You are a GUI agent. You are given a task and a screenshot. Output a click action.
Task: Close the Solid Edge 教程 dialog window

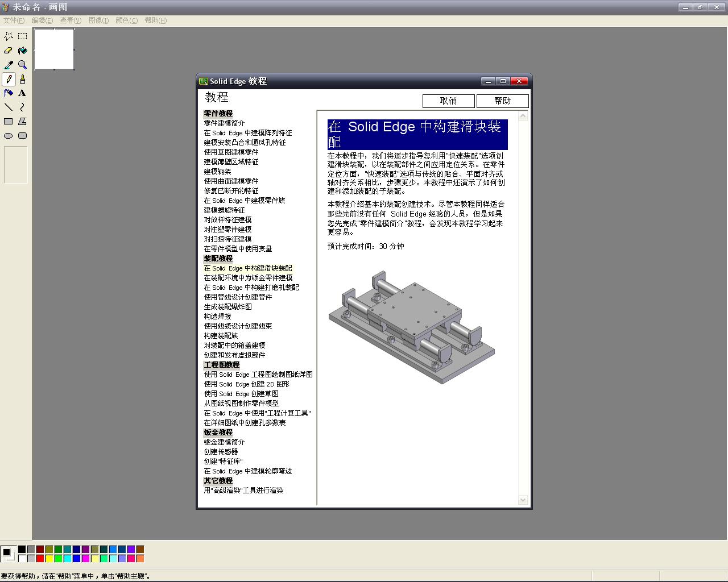click(x=519, y=81)
